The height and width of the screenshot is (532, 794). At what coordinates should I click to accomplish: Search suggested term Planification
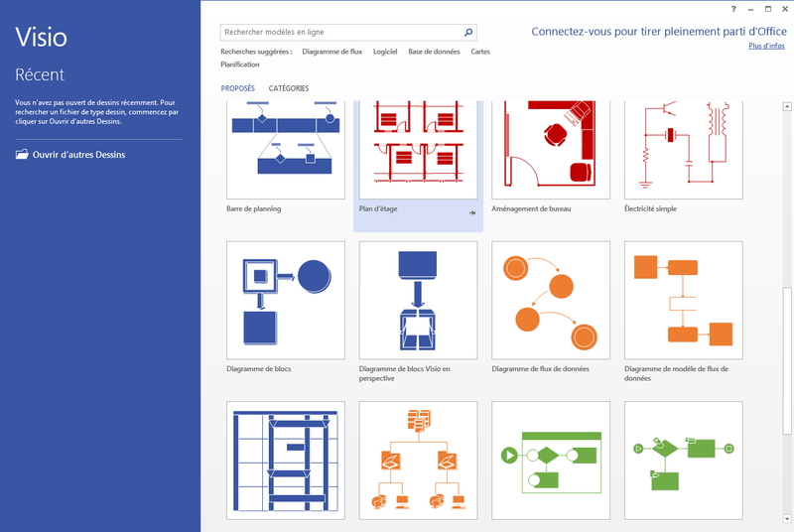pyautogui.click(x=240, y=65)
